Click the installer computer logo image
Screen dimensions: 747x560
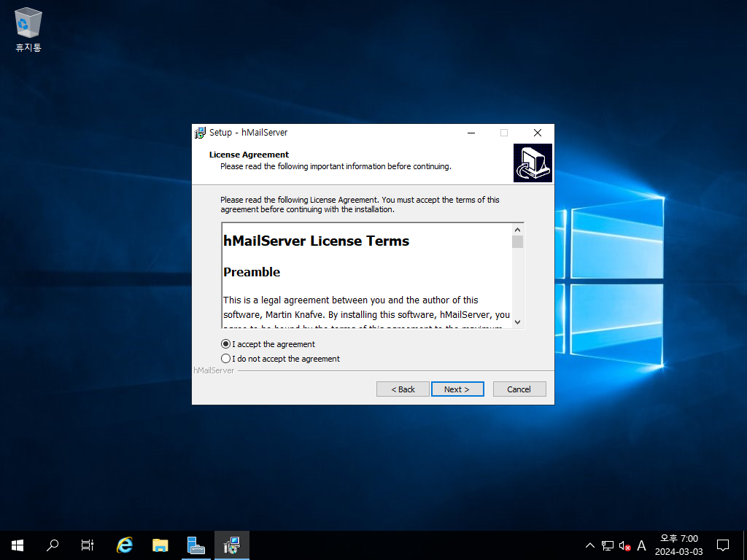coord(533,163)
